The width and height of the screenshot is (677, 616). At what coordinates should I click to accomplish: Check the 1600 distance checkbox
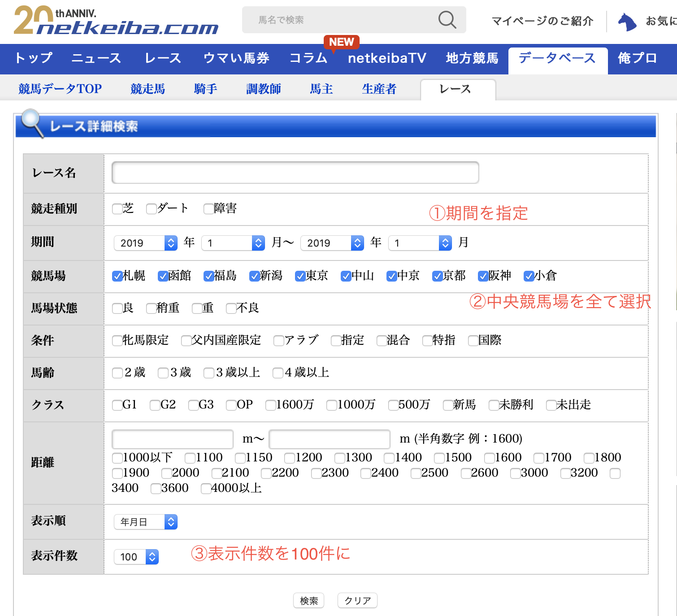(x=490, y=458)
